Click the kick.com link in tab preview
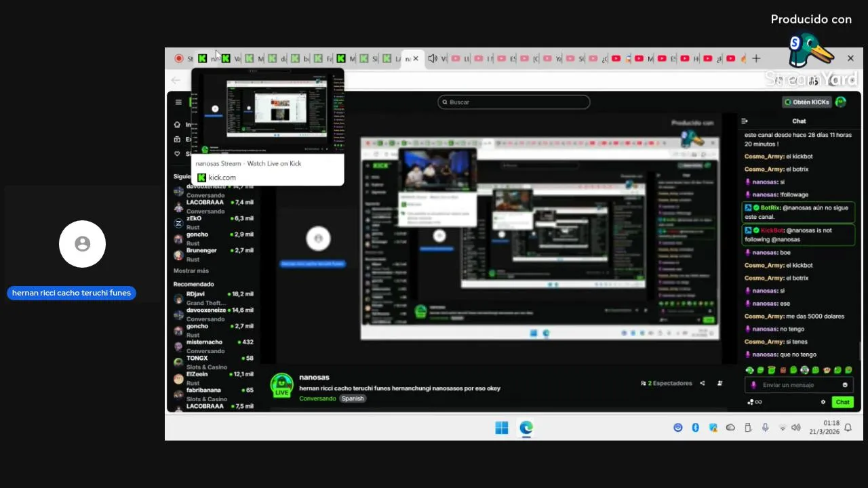The height and width of the screenshot is (488, 868). [222, 178]
